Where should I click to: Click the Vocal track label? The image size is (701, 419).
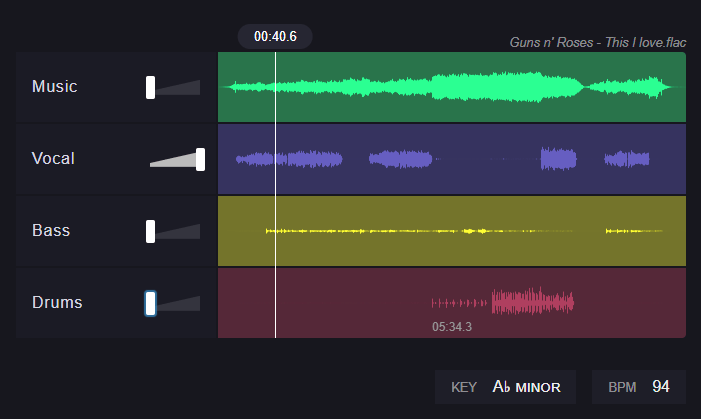click(x=53, y=158)
